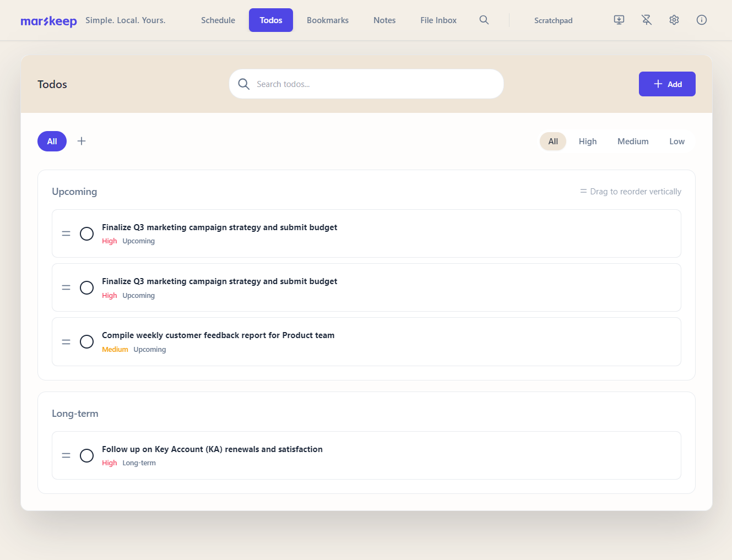
Task: Click the Drag to reorder vertically hint
Action: pyautogui.click(x=631, y=192)
